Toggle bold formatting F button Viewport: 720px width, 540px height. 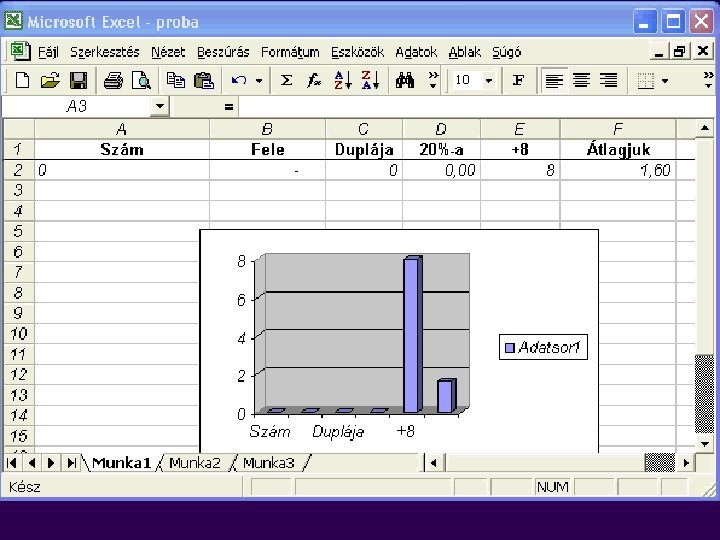coord(518,80)
